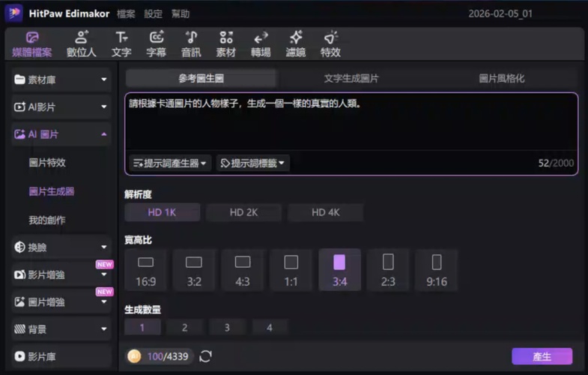Switch to the 參考圖生圖 tab

coord(201,79)
